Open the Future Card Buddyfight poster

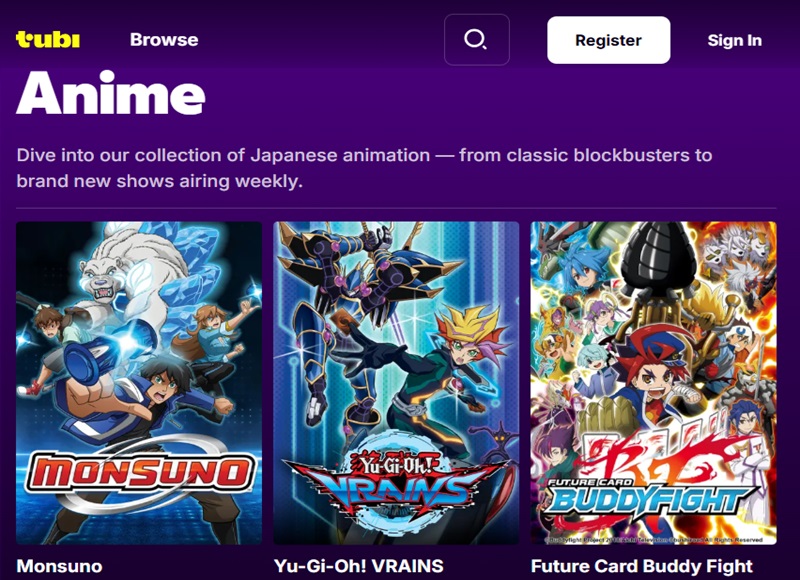pyautogui.click(x=654, y=383)
